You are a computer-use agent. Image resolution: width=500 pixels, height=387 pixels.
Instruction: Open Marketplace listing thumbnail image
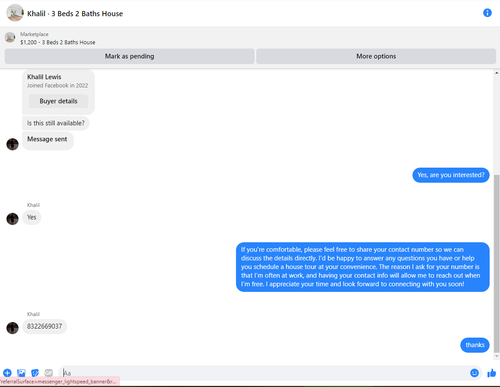click(10, 38)
